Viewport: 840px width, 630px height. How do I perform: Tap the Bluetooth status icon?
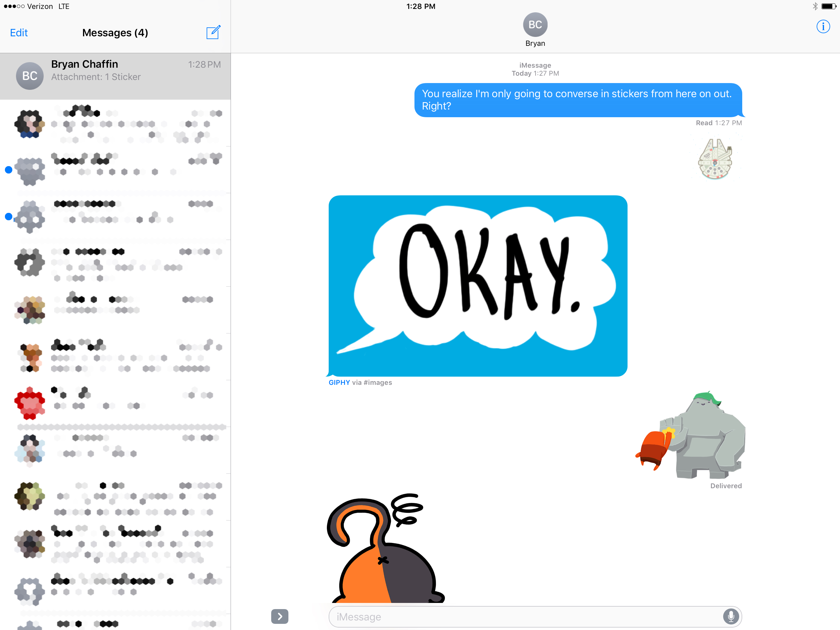coord(815,6)
